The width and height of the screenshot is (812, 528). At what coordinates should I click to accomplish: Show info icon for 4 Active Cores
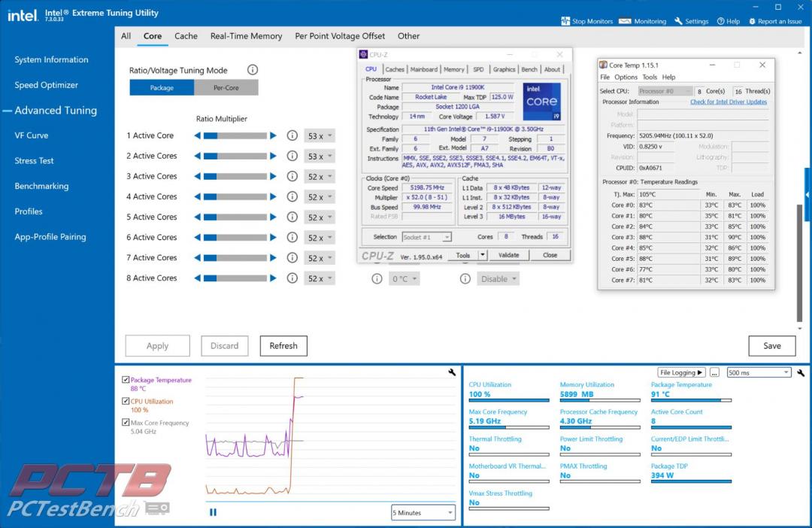(x=292, y=197)
